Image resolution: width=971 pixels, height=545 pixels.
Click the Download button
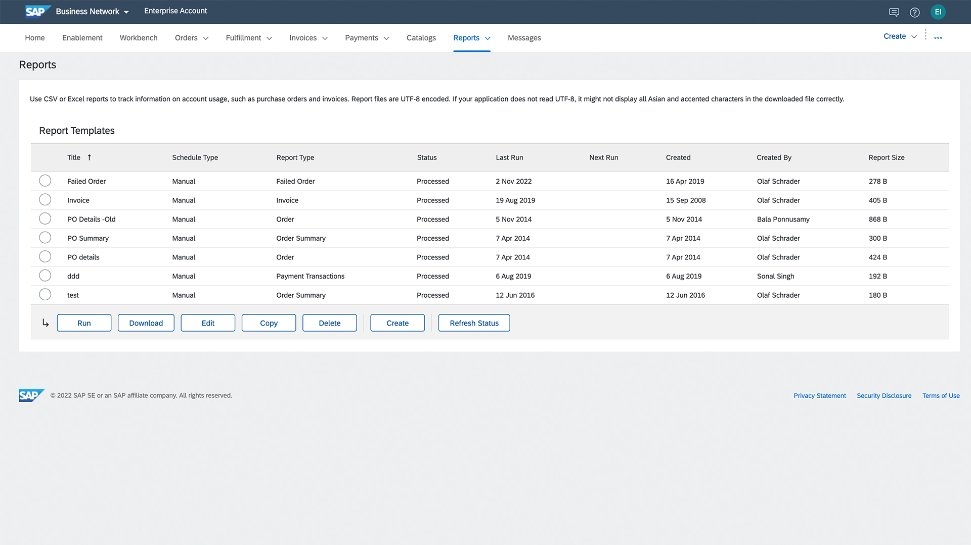pyautogui.click(x=146, y=323)
